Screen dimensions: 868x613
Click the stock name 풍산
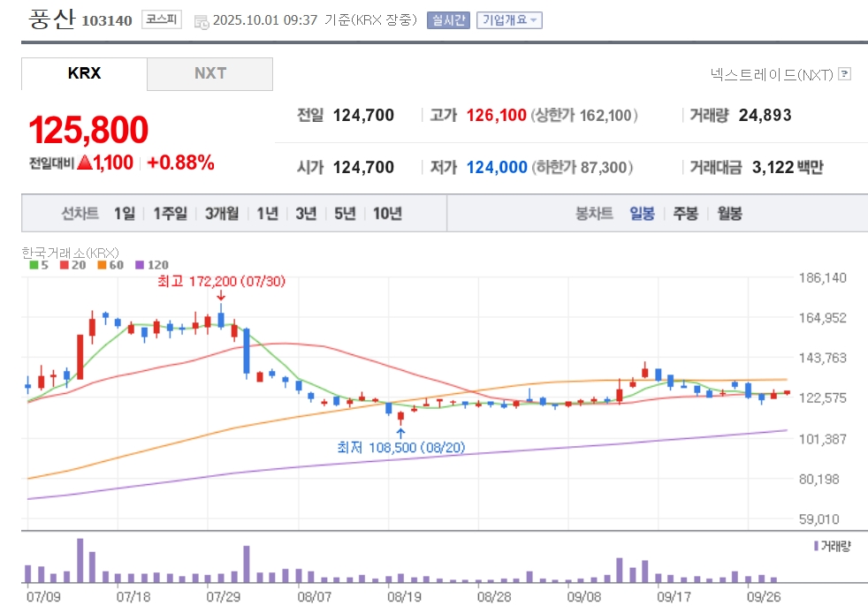click(x=51, y=19)
